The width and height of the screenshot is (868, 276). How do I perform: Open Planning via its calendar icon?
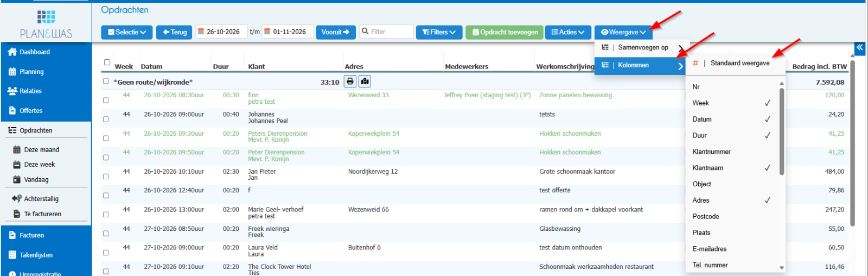(x=12, y=71)
